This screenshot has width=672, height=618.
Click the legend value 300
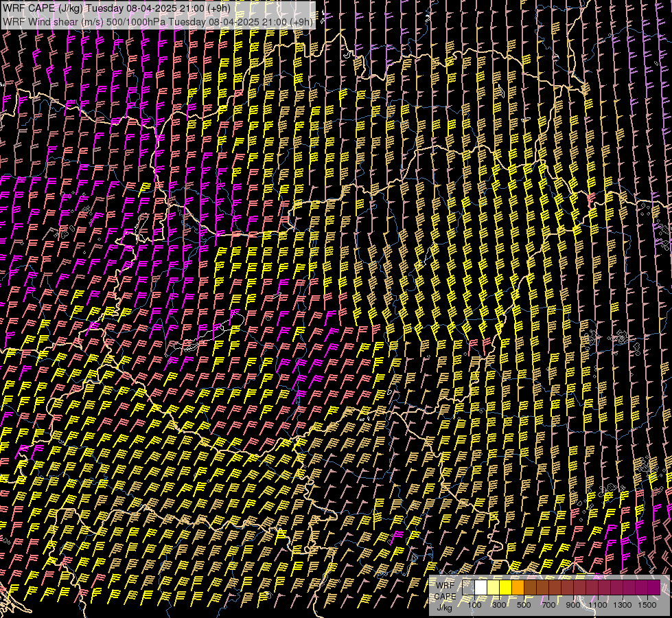(x=499, y=605)
